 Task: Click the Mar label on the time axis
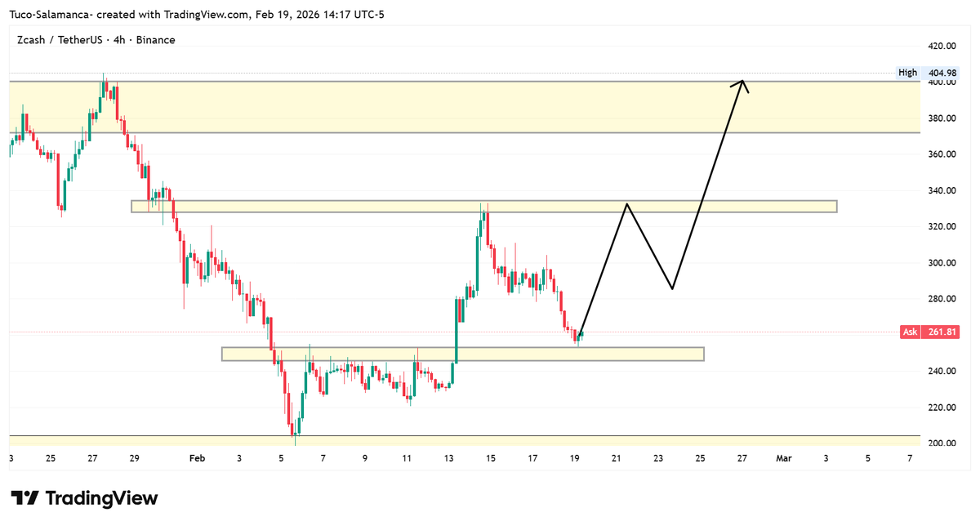pyautogui.click(x=783, y=458)
